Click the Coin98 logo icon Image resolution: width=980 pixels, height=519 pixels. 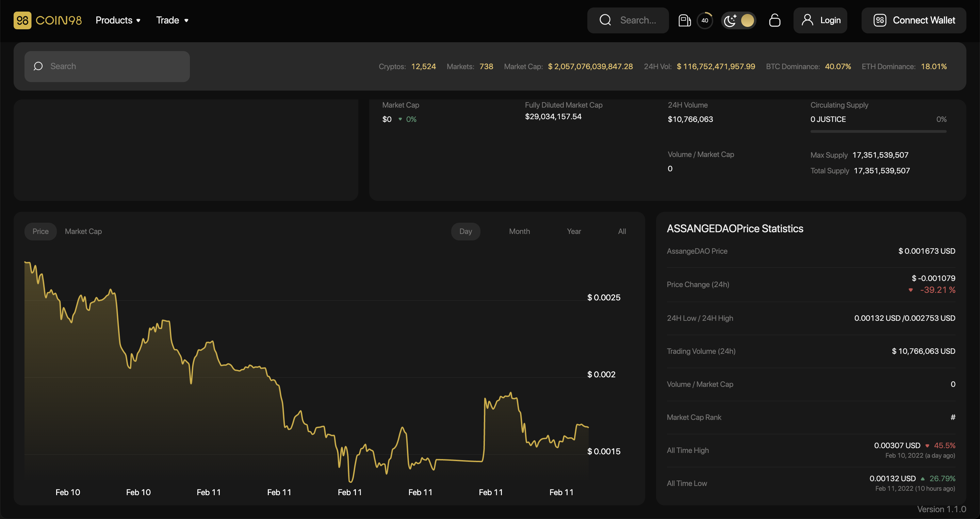[22, 20]
